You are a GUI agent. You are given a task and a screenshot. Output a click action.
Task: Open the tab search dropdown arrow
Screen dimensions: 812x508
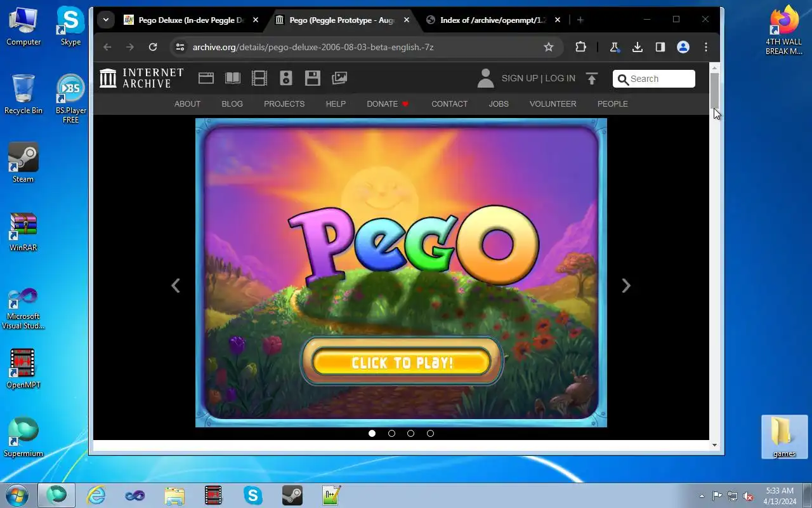(x=106, y=20)
